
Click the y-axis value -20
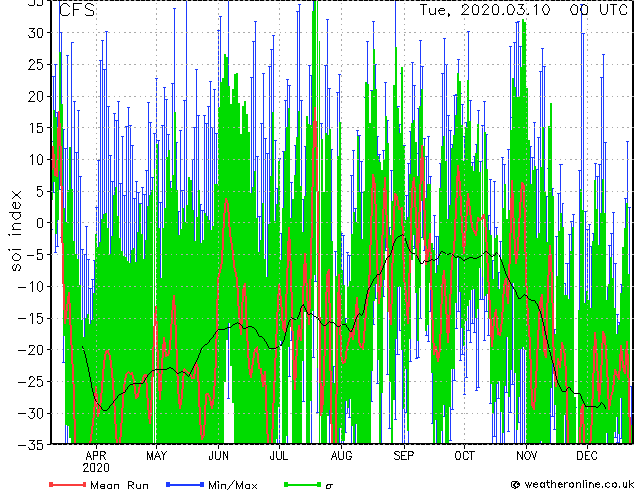click(31, 350)
